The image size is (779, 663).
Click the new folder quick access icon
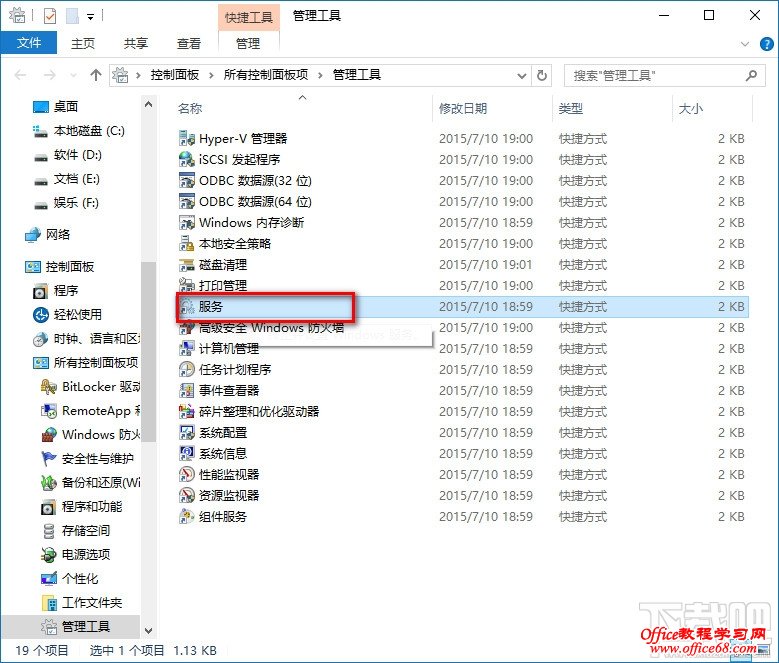click(x=73, y=16)
